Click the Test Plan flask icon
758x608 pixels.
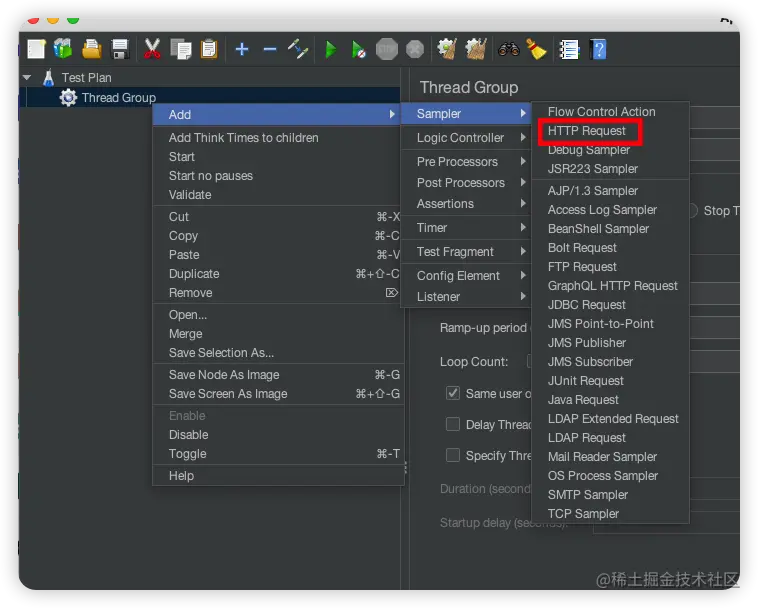point(48,77)
